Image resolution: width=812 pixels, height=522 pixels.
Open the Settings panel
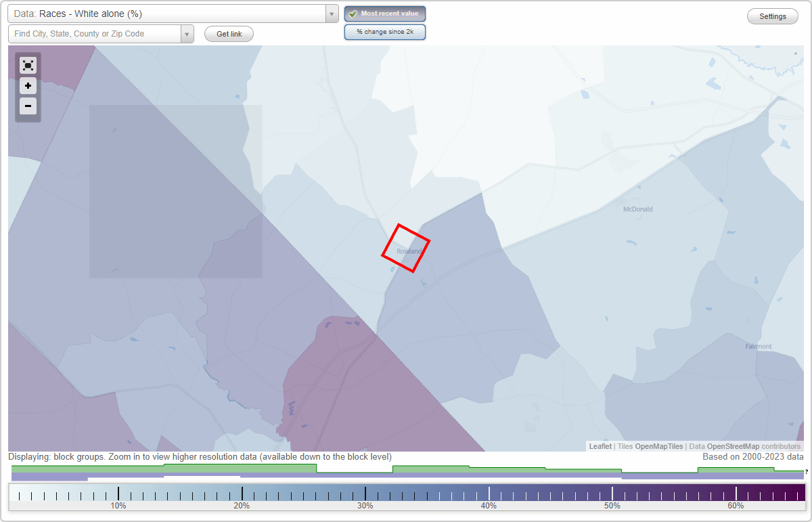[772, 16]
